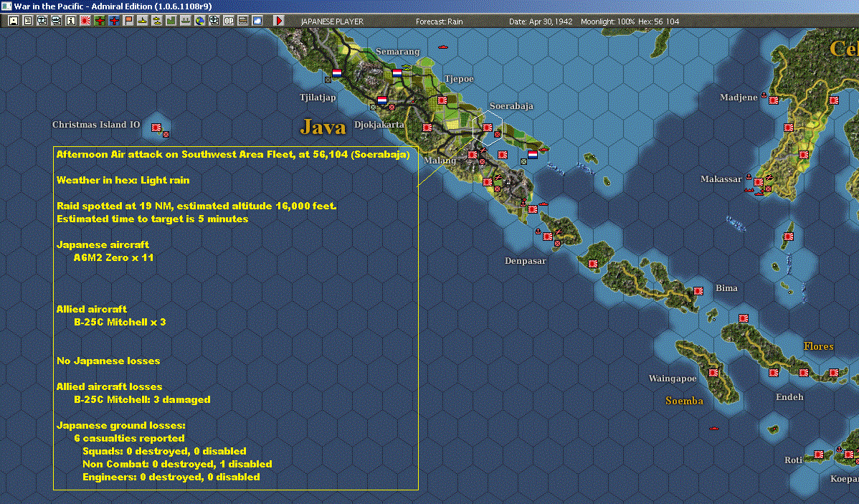Click the gray docked ships toolbar icon
The width and height of the screenshot is (859, 504).
(x=185, y=21)
